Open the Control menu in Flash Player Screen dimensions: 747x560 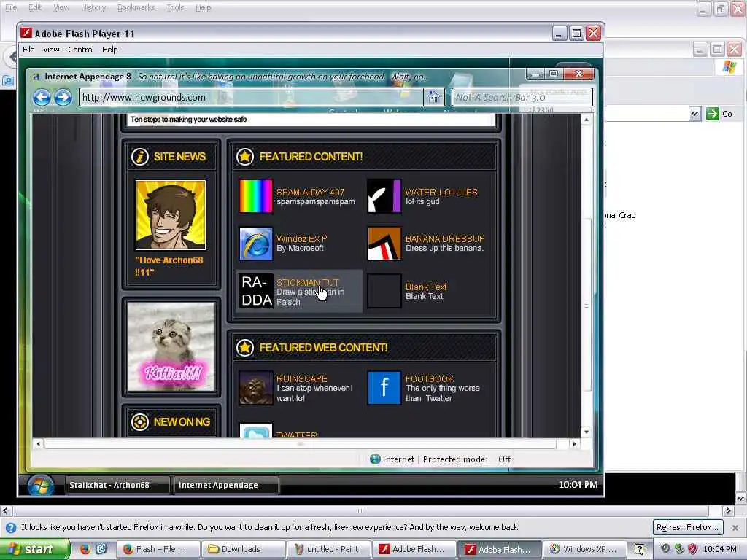[80, 50]
